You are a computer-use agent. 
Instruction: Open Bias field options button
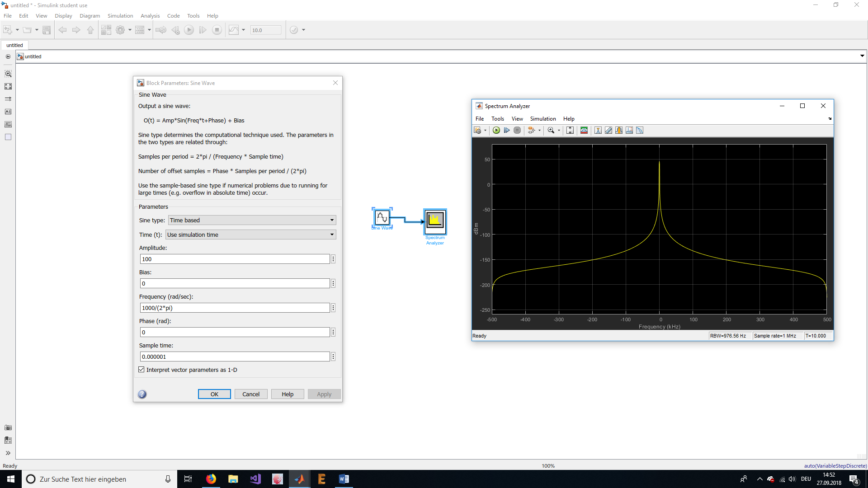[333, 284]
